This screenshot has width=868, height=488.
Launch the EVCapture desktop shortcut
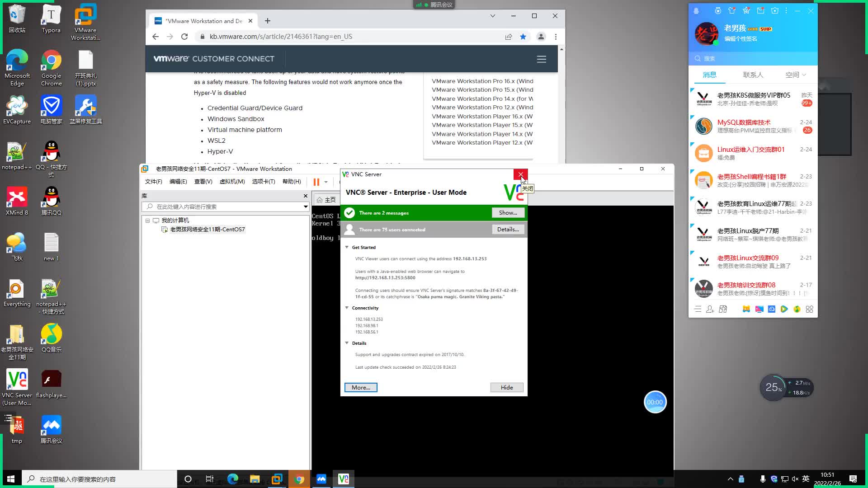(17, 109)
